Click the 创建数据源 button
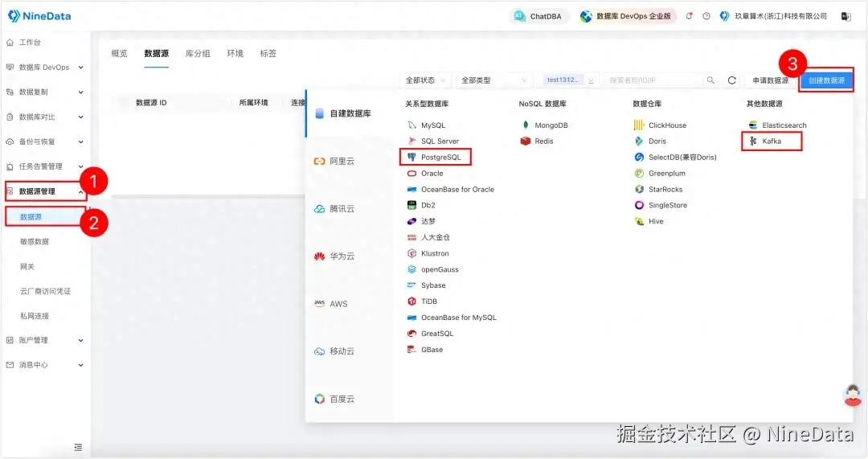The height and width of the screenshot is (459, 868). point(826,80)
